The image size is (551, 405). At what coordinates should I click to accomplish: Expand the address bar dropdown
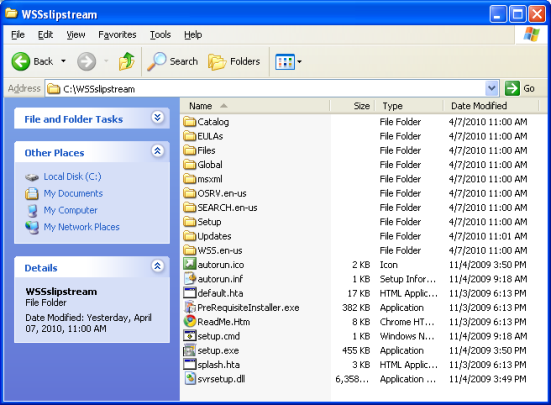pos(492,89)
